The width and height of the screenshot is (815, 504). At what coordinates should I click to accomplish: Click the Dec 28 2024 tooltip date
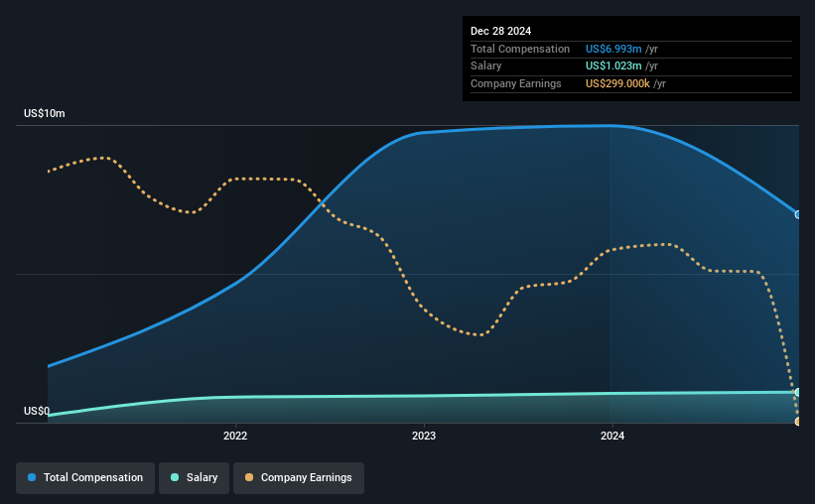point(500,31)
